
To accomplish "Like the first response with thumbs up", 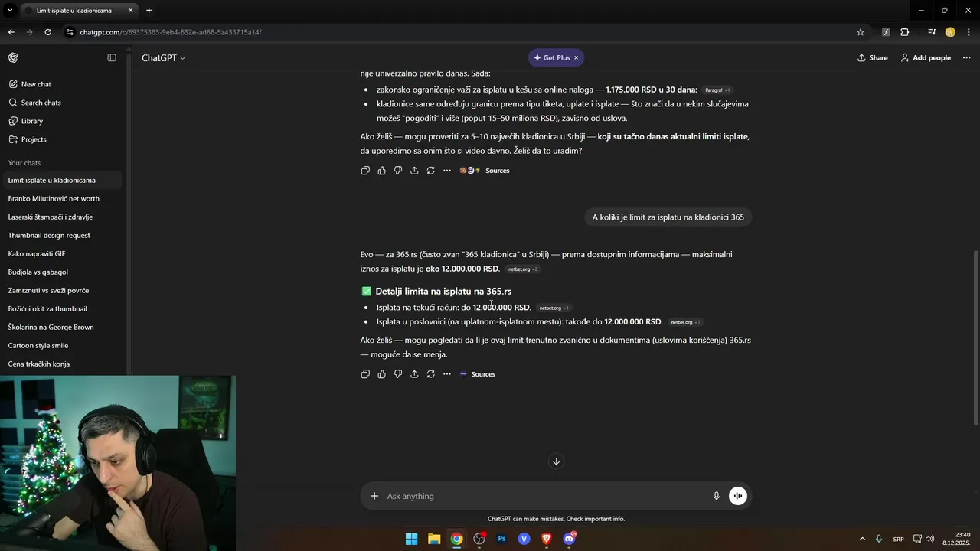I will (x=382, y=171).
